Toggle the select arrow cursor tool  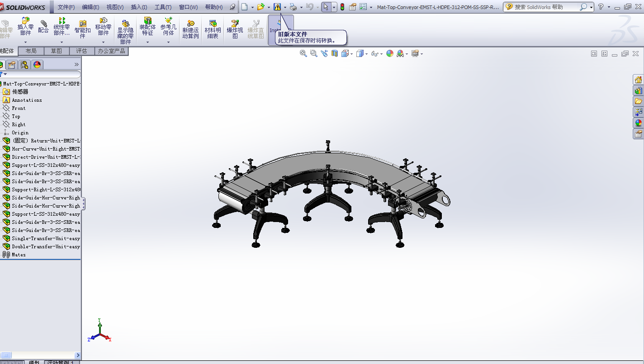coord(326,7)
